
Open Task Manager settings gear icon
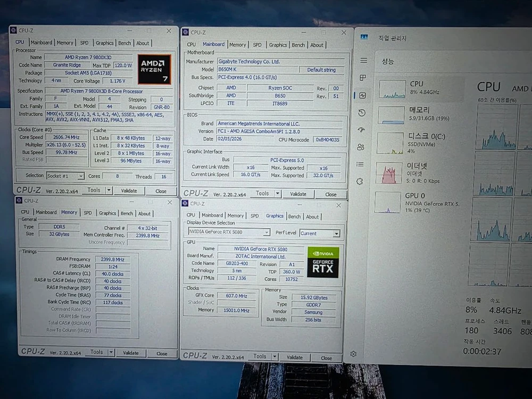[x=353, y=354]
